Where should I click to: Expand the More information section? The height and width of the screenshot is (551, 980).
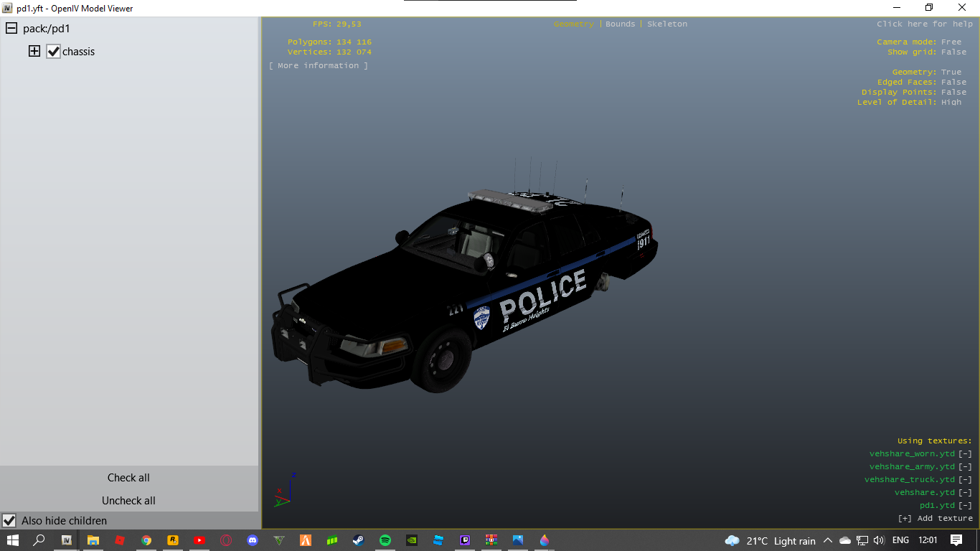coord(319,65)
